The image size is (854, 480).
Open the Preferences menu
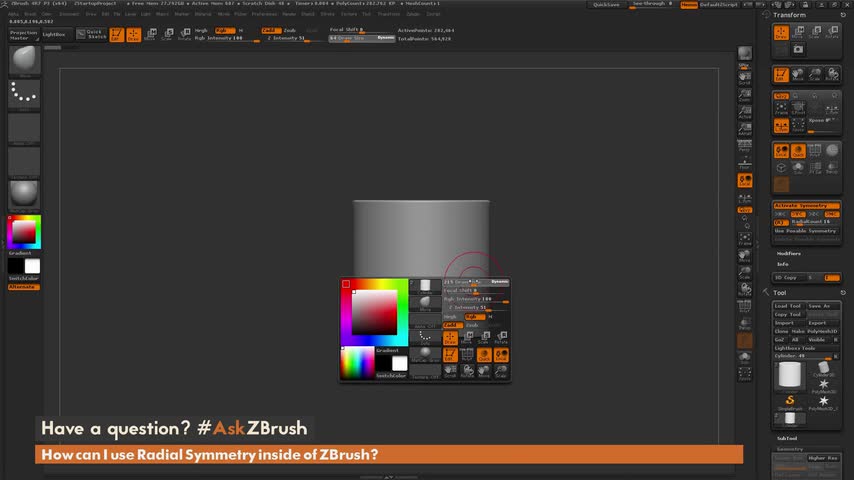[x=264, y=14]
